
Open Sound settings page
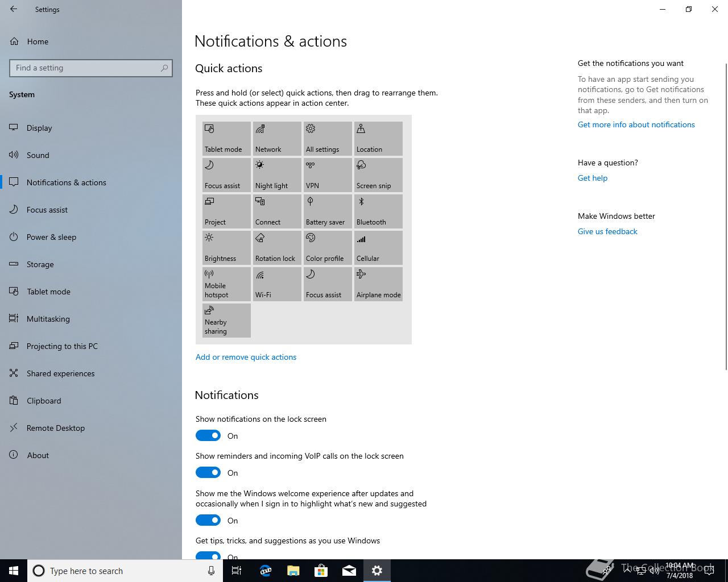coord(91,155)
